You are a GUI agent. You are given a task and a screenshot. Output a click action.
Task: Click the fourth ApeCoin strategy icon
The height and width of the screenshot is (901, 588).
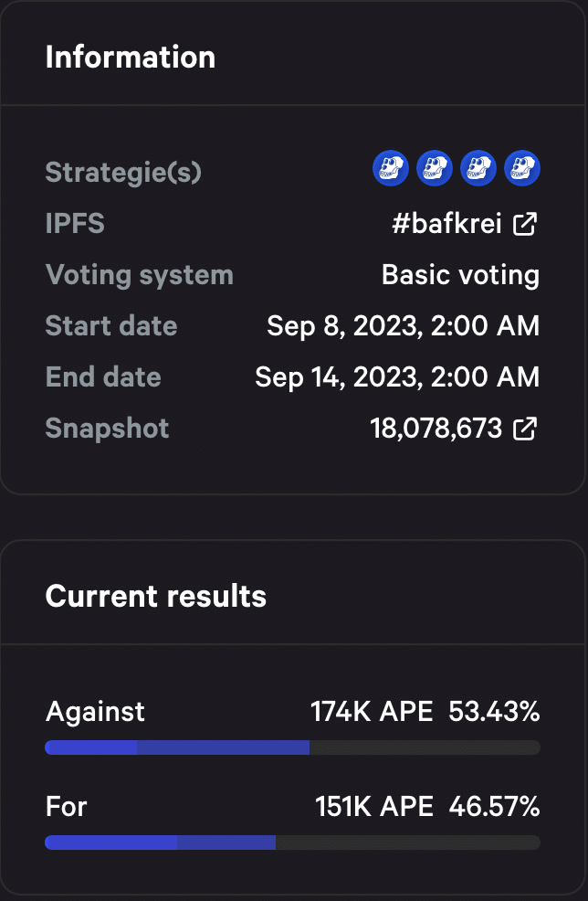tap(522, 168)
